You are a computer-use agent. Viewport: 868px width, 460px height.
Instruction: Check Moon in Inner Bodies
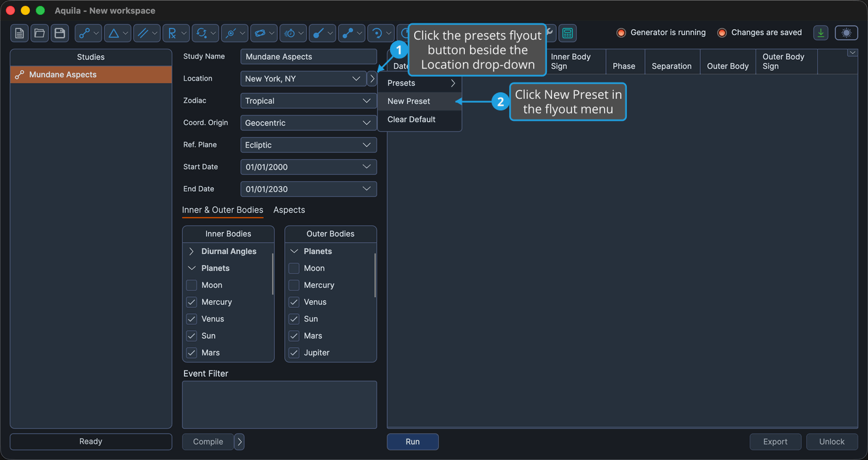(191, 285)
